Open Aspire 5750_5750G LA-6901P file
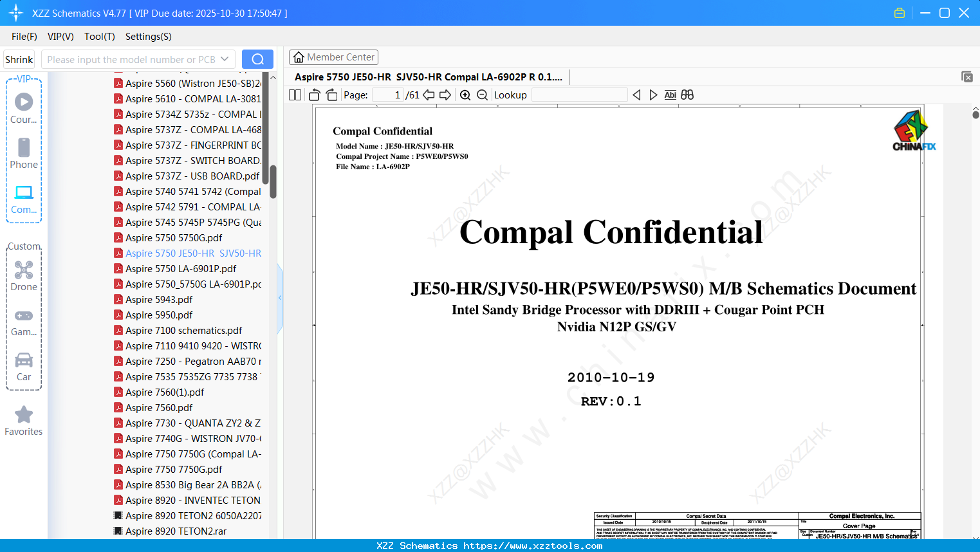This screenshot has width=980, height=552. 188,284
